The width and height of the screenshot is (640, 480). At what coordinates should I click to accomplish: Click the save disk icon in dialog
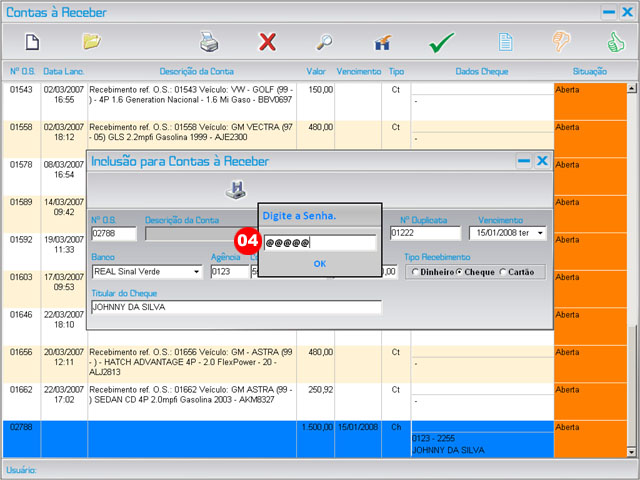tap(236, 188)
